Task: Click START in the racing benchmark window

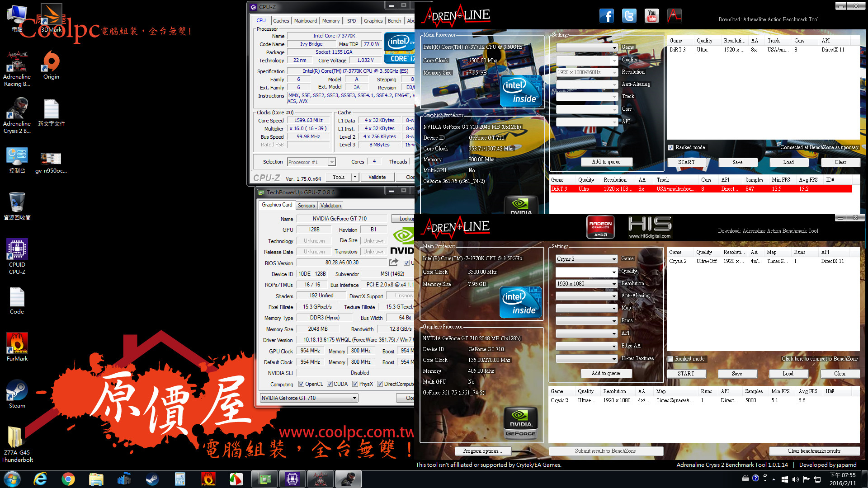Action: 686,162
